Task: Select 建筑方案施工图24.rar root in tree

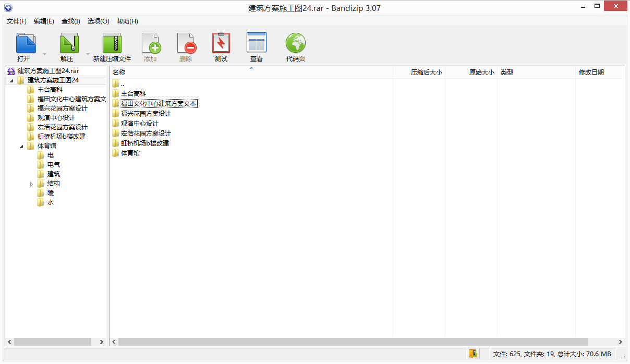Action: tap(48, 70)
